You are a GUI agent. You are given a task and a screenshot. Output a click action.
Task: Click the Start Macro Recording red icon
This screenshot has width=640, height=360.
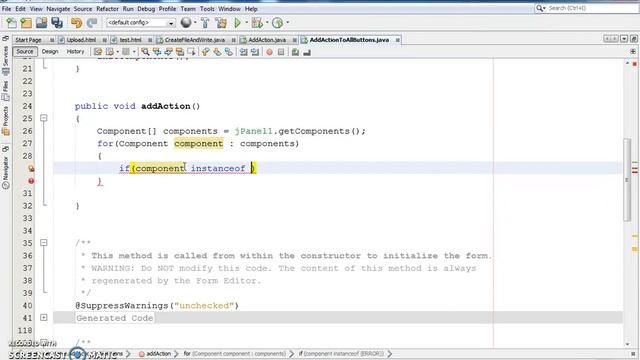coord(269,52)
